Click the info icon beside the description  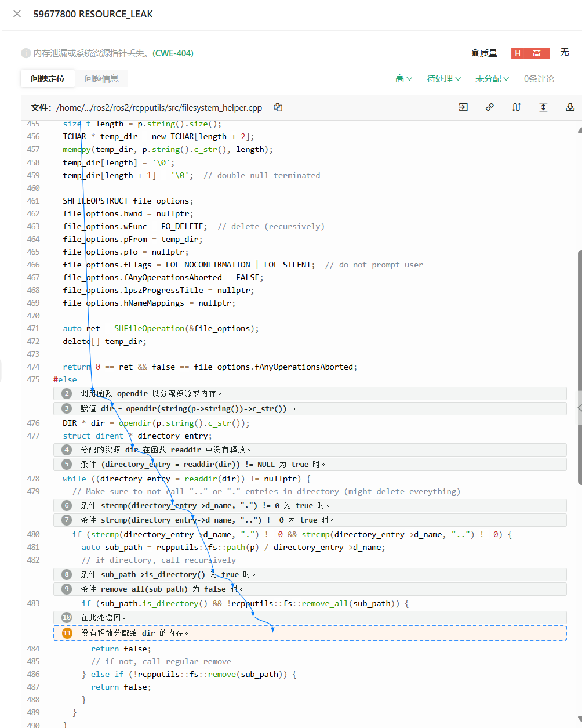click(26, 53)
